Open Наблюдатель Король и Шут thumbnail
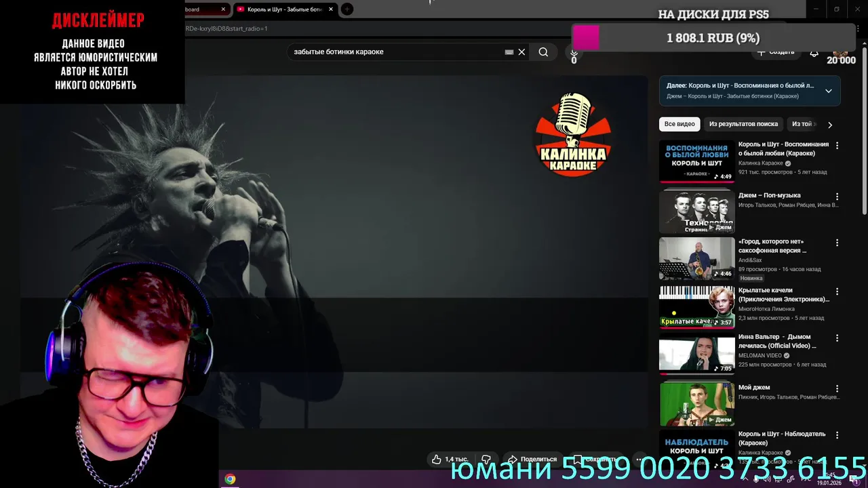Viewport: 868px width, 488px height. (696, 450)
